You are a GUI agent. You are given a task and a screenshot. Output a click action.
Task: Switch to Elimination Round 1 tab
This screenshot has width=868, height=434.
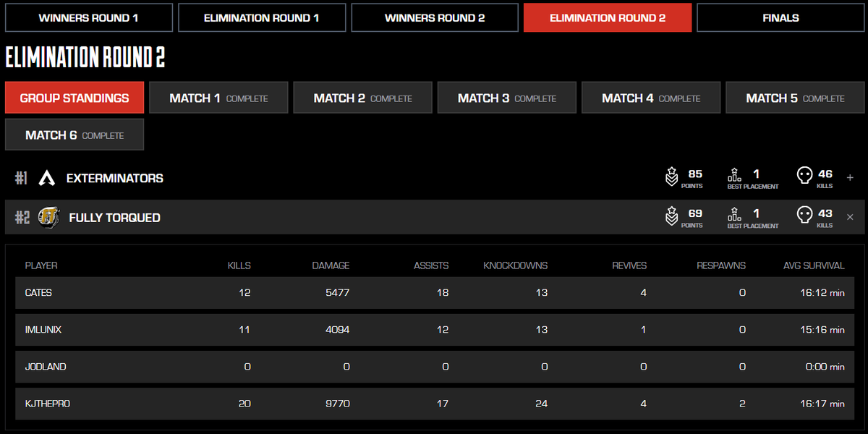[261, 18]
